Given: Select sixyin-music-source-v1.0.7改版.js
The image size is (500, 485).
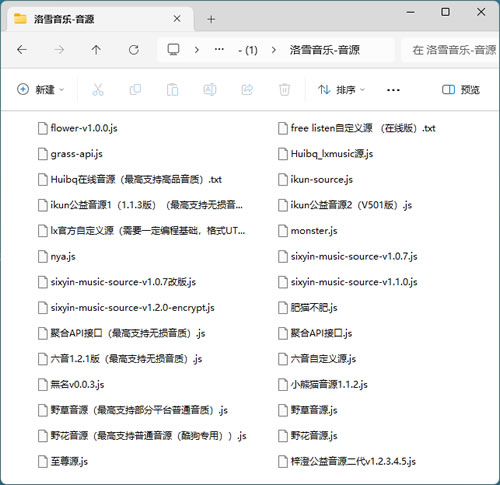Looking at the screenshot, I should coord(117,282).
